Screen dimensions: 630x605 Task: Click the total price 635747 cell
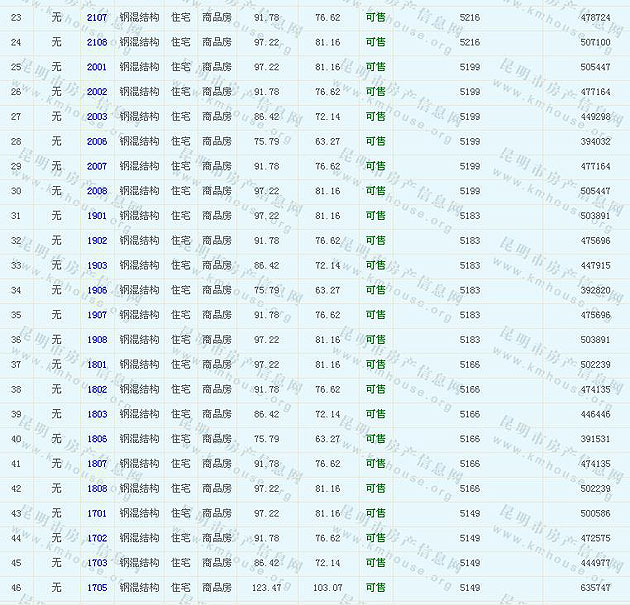tap(596, 588)
